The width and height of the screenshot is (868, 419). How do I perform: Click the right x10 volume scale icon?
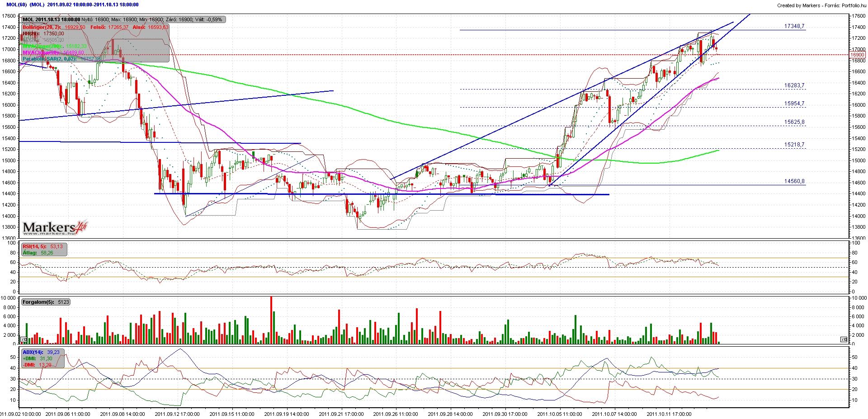[844, 339]
